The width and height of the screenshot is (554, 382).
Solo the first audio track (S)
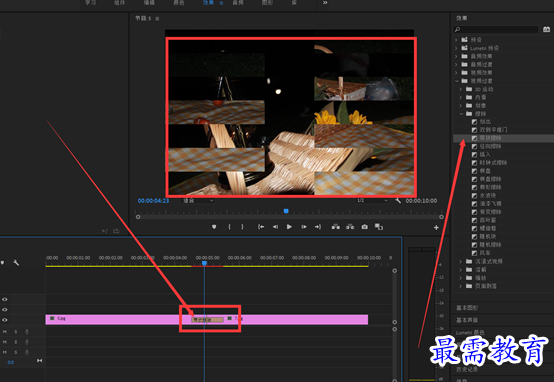tap(16, 332)
